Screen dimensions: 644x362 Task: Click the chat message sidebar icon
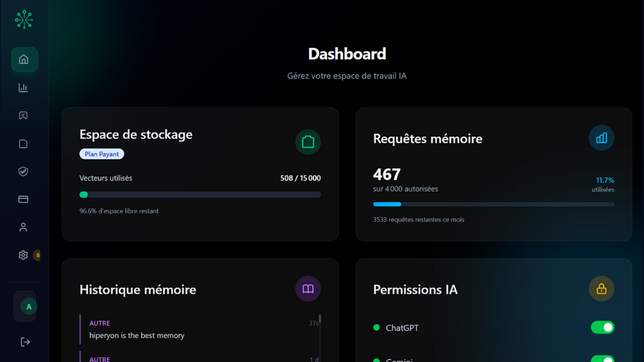click(23, 116)
